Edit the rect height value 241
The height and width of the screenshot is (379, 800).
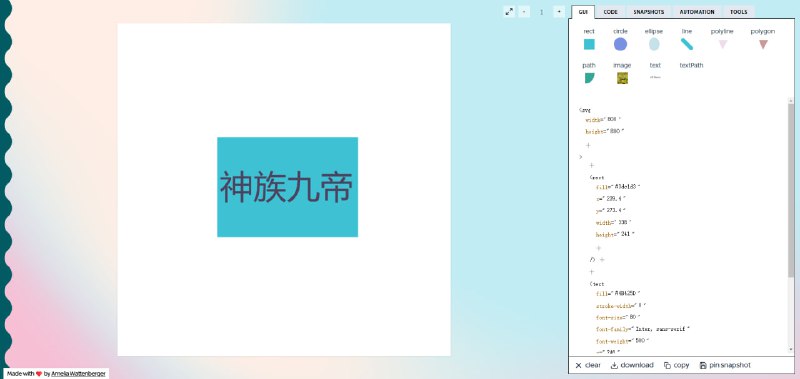pos(627,234)
